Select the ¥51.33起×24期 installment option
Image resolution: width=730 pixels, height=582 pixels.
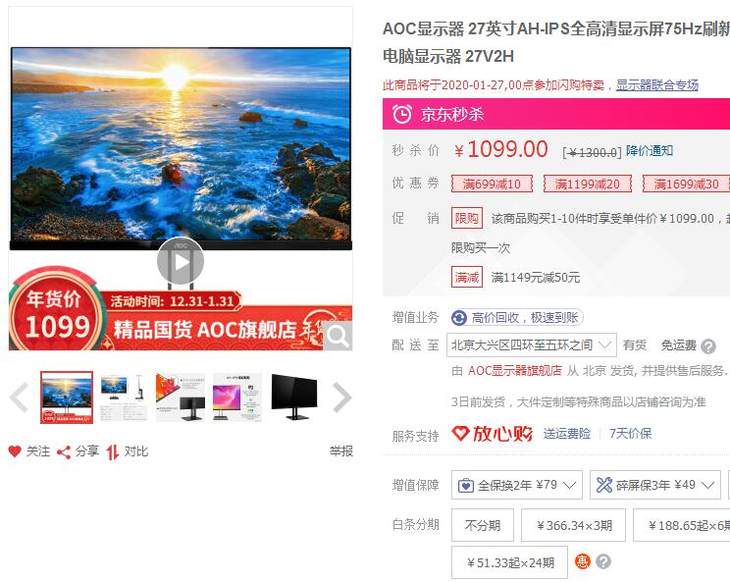click(510, 562)
